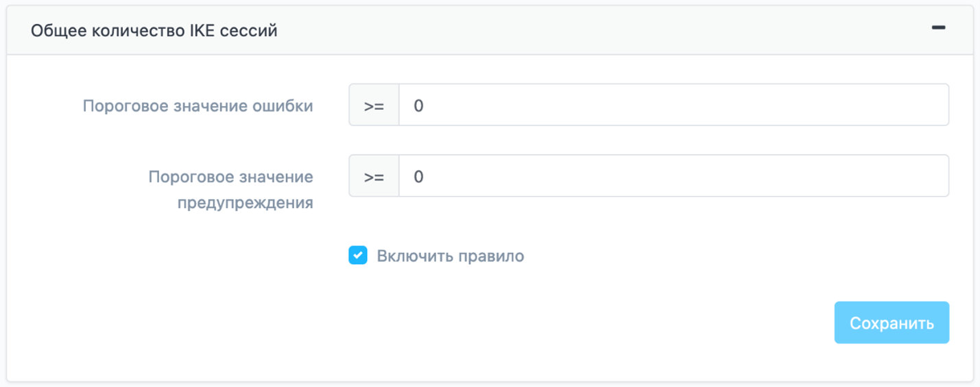Focus the warning threshold input field
This screenshot has height=387, width=980.
pyautogui.click(x=673, y=176)
